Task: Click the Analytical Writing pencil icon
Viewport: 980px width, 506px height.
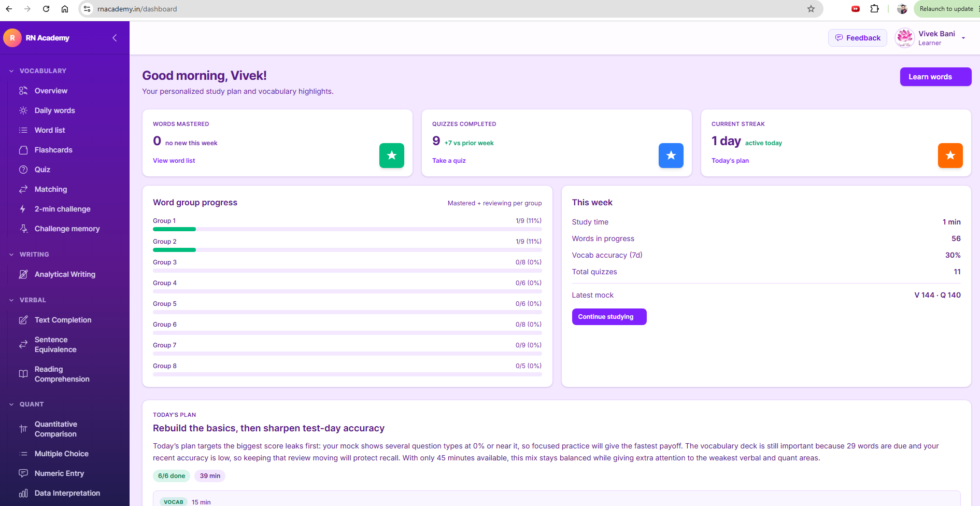Action: (23, 274)
